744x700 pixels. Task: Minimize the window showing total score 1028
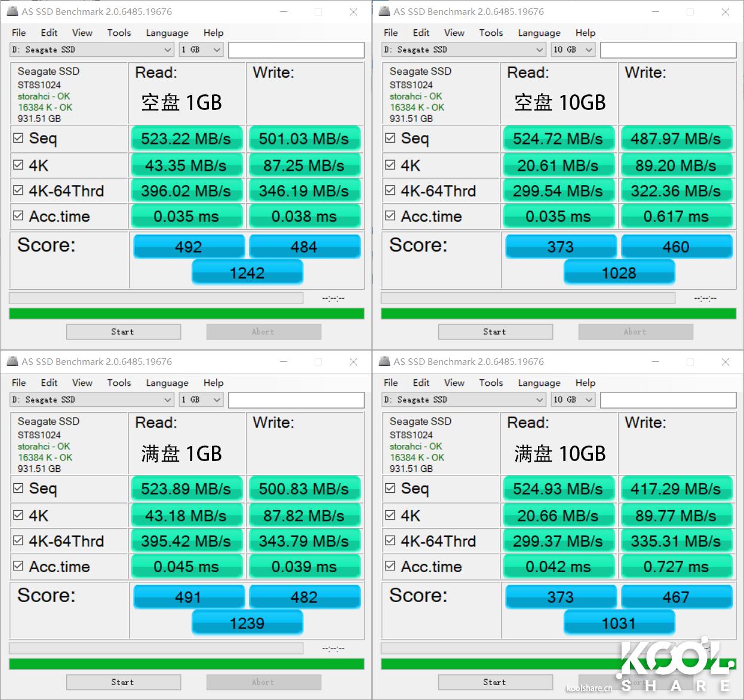pos(655,12)
